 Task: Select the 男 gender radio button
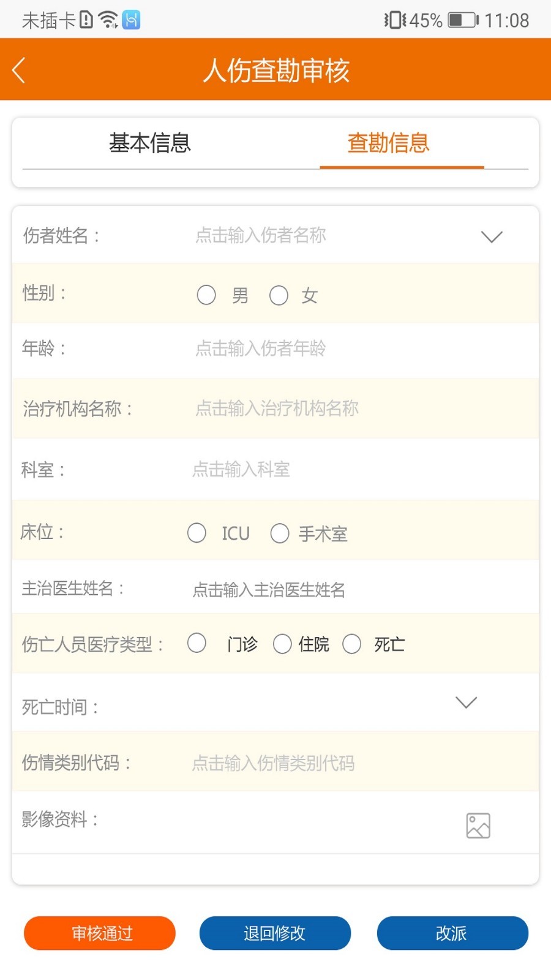[206, 295]
